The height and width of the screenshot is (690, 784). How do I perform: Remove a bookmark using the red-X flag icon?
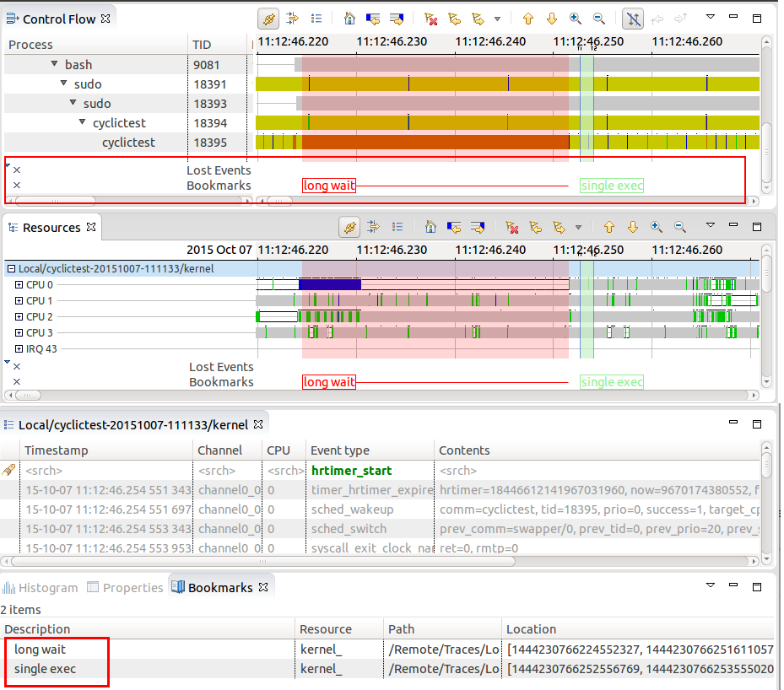tap(430, 19)
